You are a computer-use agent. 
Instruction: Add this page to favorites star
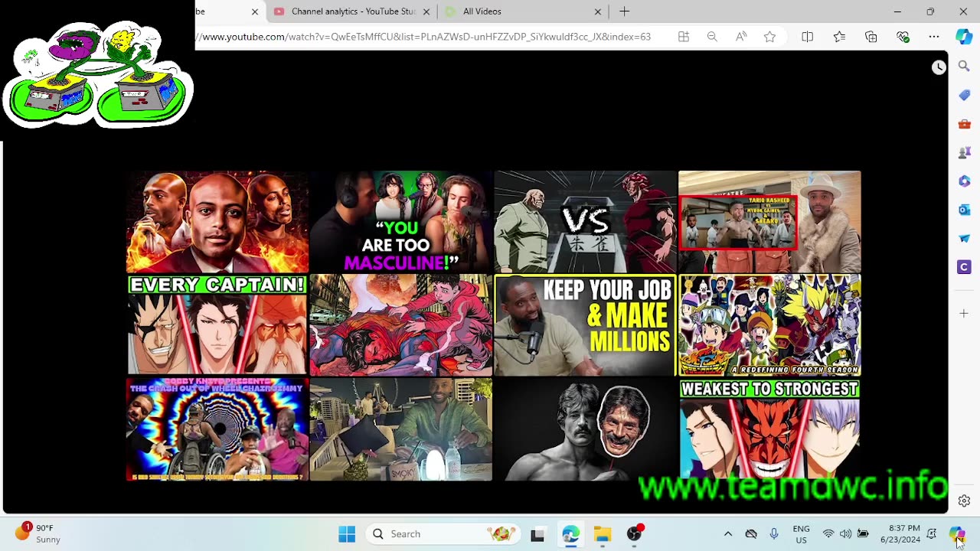coord(769,37)
